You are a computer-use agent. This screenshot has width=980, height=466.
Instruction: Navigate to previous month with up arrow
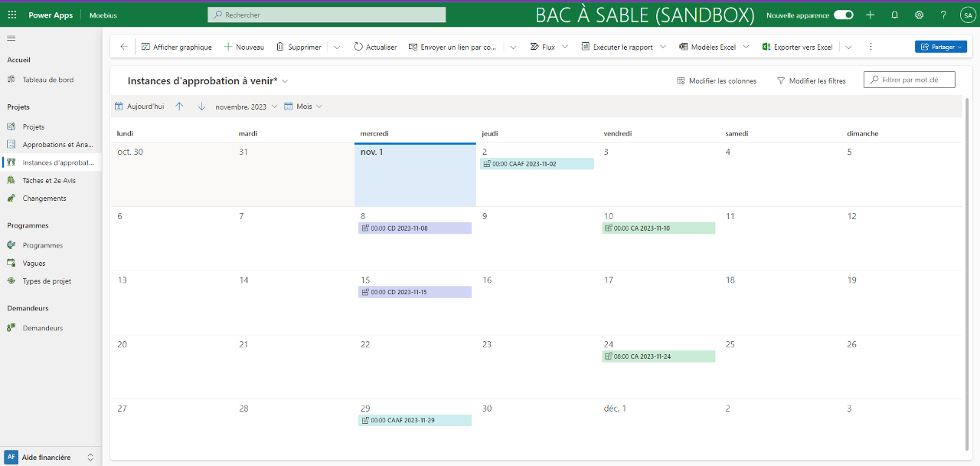coord(179,107)
